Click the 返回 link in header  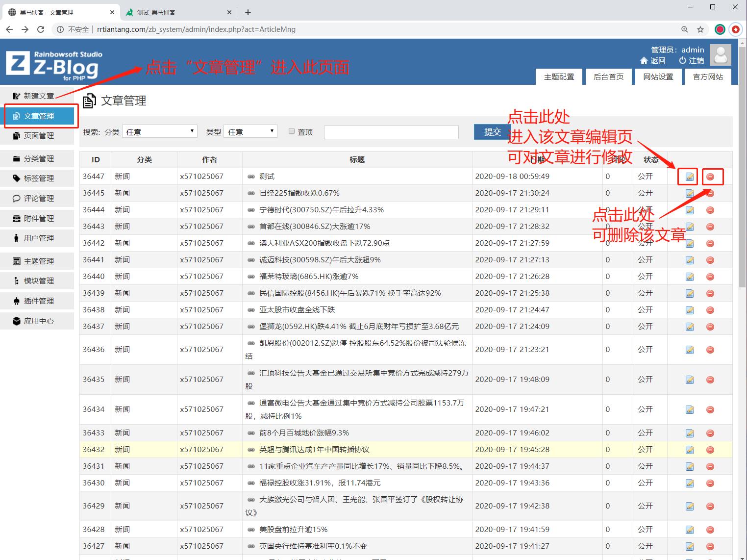click(653, 60)
